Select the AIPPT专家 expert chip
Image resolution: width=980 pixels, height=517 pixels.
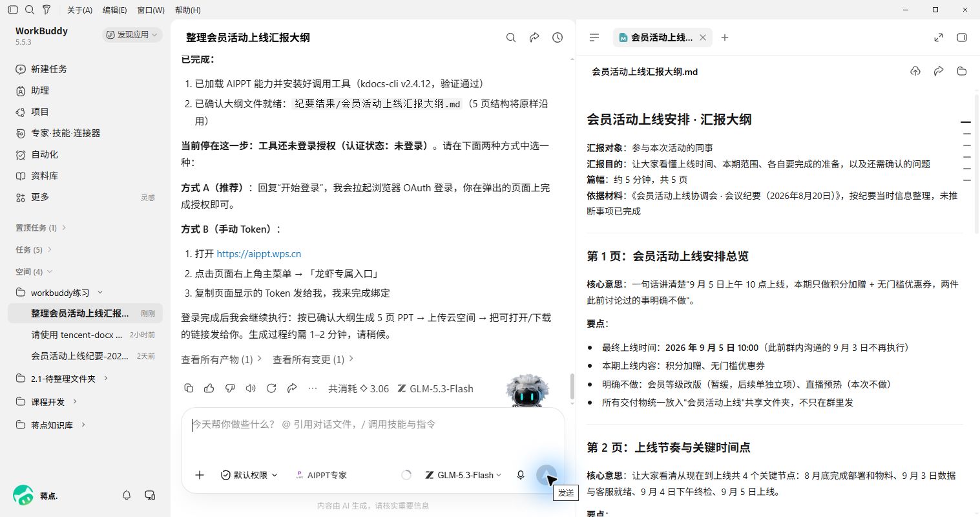pos(321,475)
